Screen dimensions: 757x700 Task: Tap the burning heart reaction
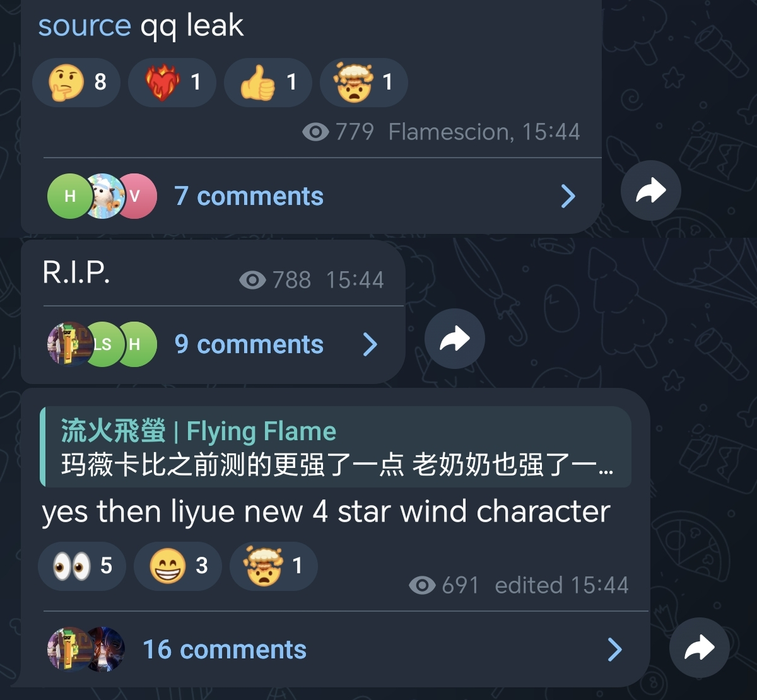pyautogui.click(x=172, y=82)
